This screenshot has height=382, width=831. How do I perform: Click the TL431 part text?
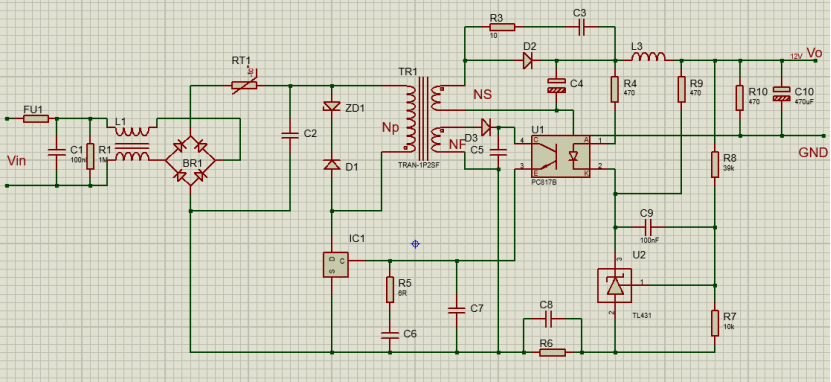[x=643, y=315]
